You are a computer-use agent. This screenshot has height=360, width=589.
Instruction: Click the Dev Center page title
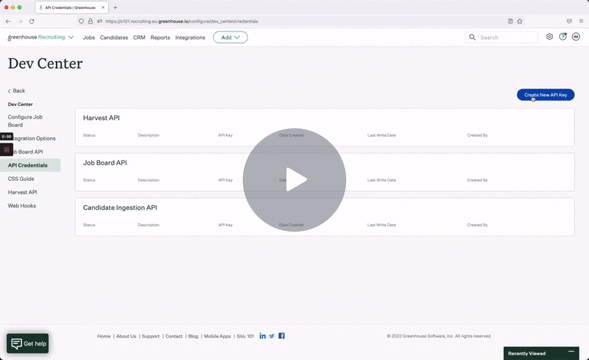point(45,64)
